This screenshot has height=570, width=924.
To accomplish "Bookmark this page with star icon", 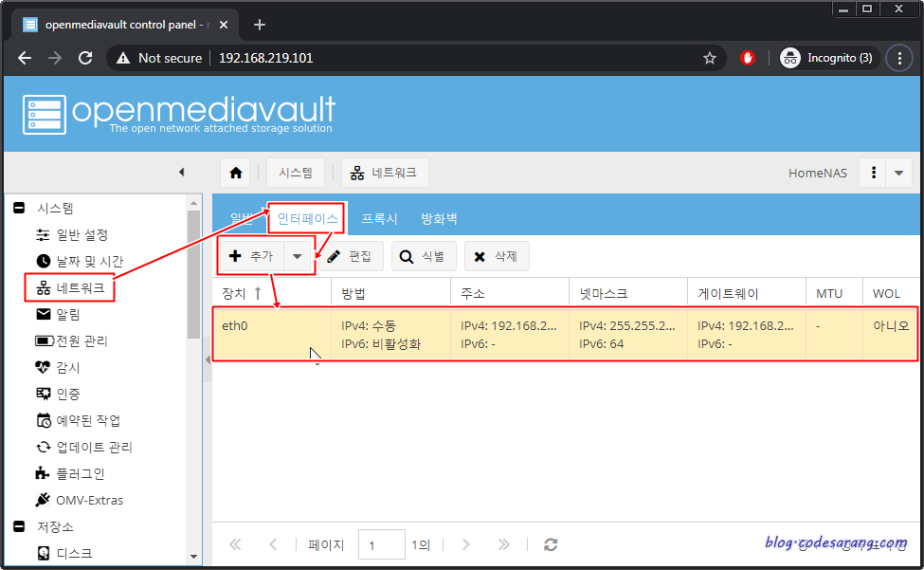I will pyautogui.click(x=710, y=58).
